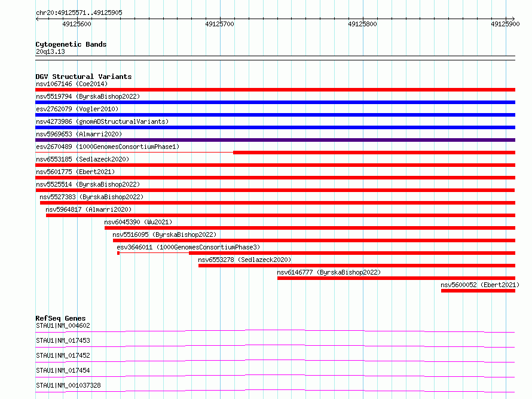
Task: Select variant label nsv5516095 (ByrskaBishop2022)
Action: (164, 234)
